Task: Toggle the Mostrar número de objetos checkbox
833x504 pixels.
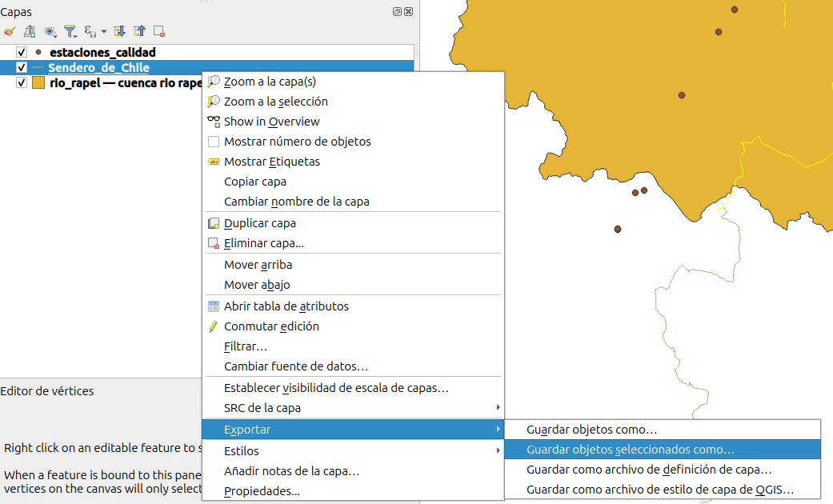Action: [x=214, y=142]
